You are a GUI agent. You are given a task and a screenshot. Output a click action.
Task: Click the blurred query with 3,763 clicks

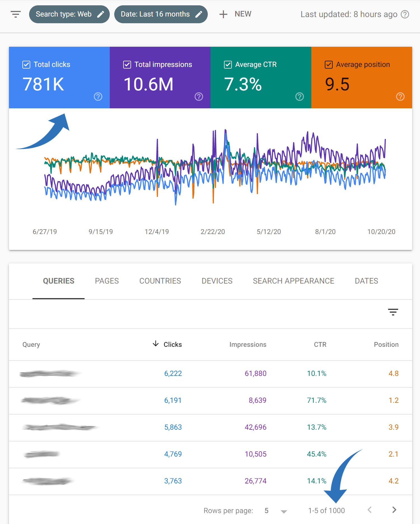48,481
